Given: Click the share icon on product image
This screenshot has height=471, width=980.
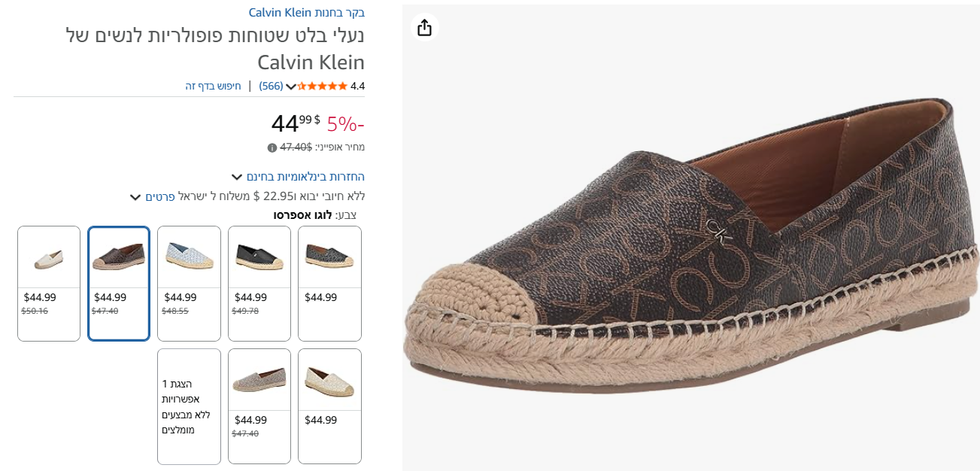Looking at the screenshot, I should click(x=424, y=28).
